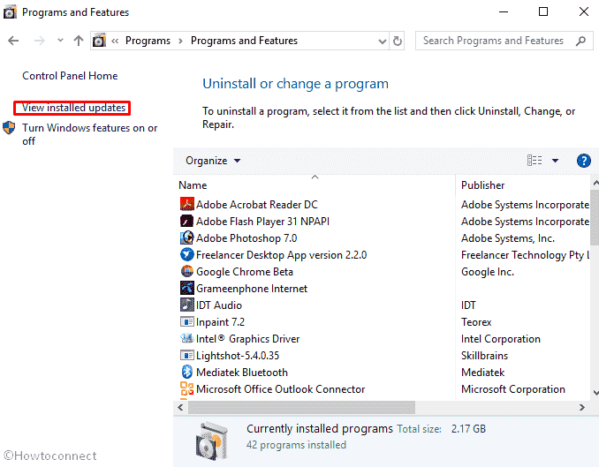Click the Skillbrains publisher cell
The width and height of the screenshot is (599, 467).
[484, 356]
